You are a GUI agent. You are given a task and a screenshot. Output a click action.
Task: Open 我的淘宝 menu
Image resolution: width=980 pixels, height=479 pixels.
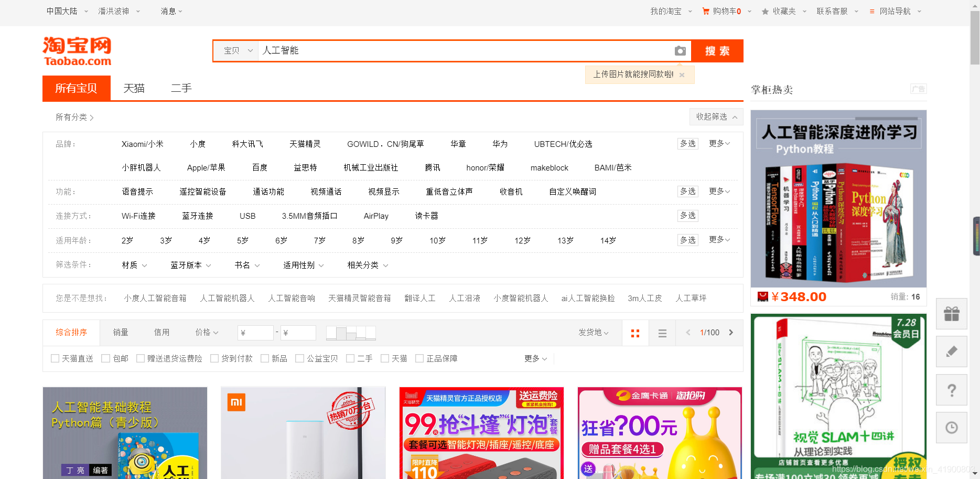(x=671, y=11)
